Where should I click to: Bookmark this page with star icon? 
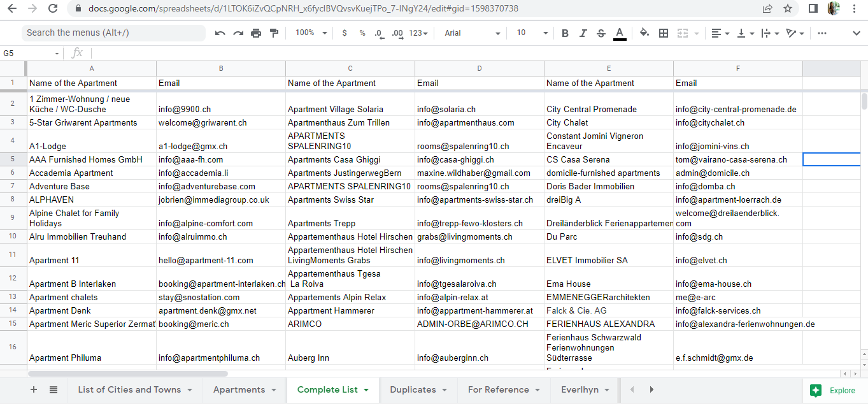pyautogui.click(x=788, y=8)
